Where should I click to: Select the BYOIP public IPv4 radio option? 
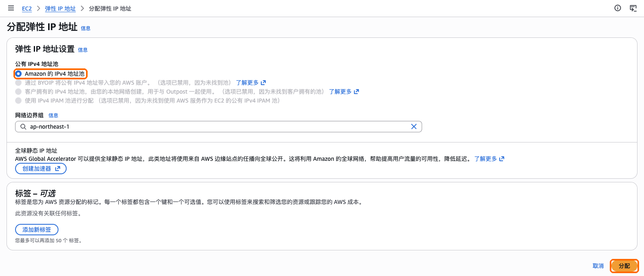[18, 83]
